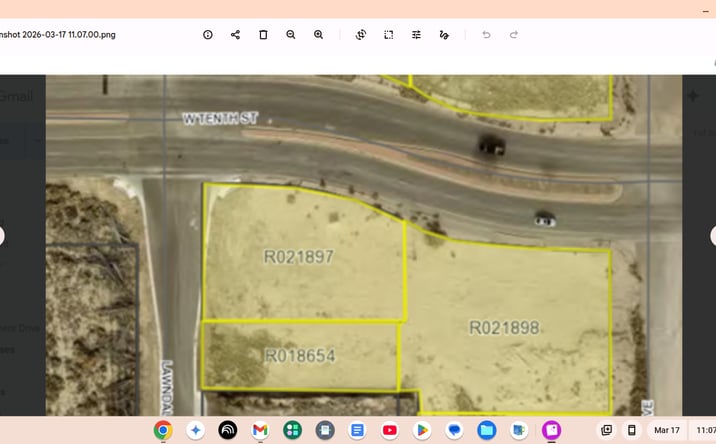The height and width of the screenshot is (444, 716).
Task: Select the annotate drawing tool
Action: (x=444, y=35)
